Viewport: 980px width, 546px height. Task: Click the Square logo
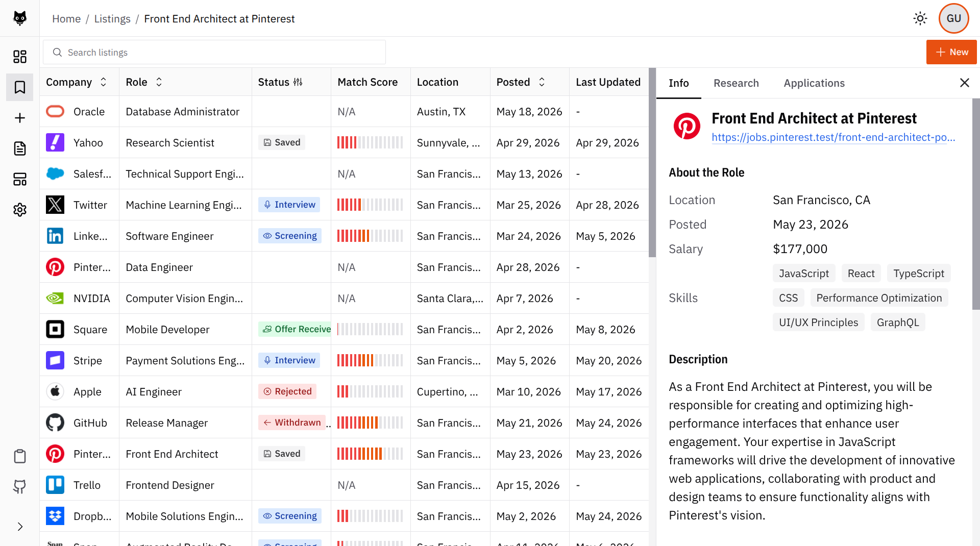[55, 329]
